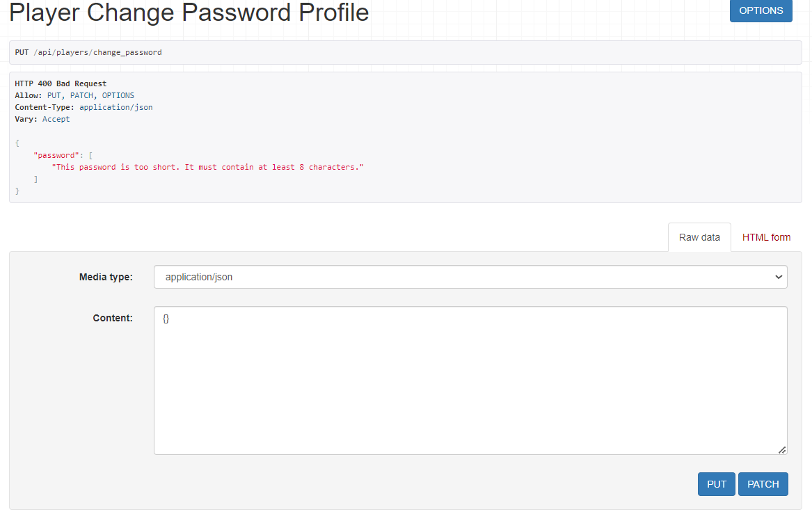This screenshot has width=812, height=521.
Task: Click the Media type dropdown chevron arrow
Action: pos(778,277)
